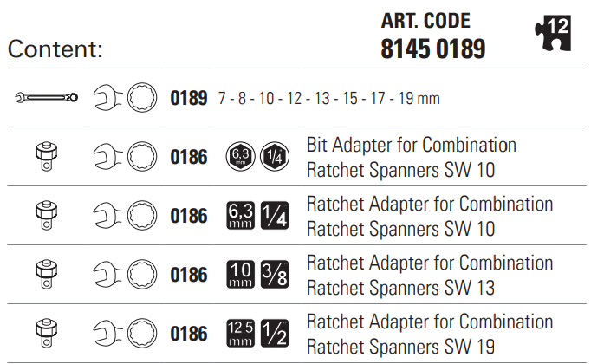Click the spanner sizes list 7 to 19 mm

coord(329,99)
